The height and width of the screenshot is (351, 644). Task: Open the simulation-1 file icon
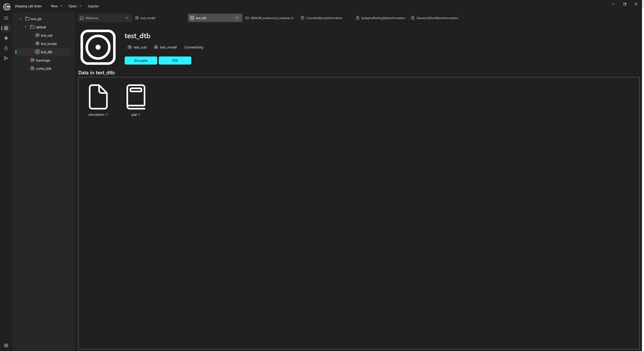click(x=98, y=97)
